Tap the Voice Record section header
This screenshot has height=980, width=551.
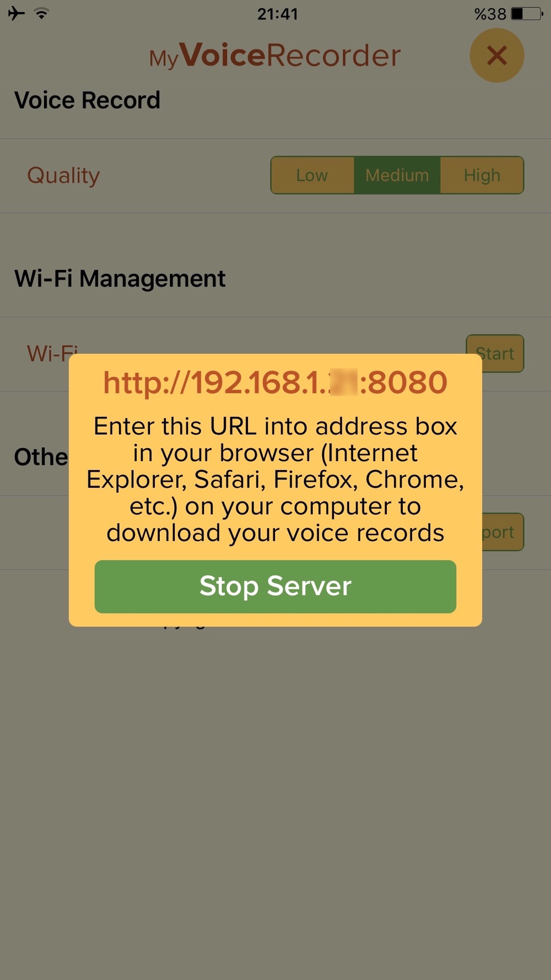coord(87,100)
